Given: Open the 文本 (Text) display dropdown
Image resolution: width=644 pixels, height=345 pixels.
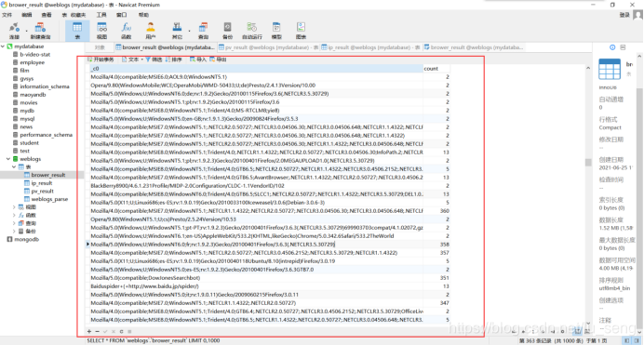Looking at the screenshot, I should (132, 60).
